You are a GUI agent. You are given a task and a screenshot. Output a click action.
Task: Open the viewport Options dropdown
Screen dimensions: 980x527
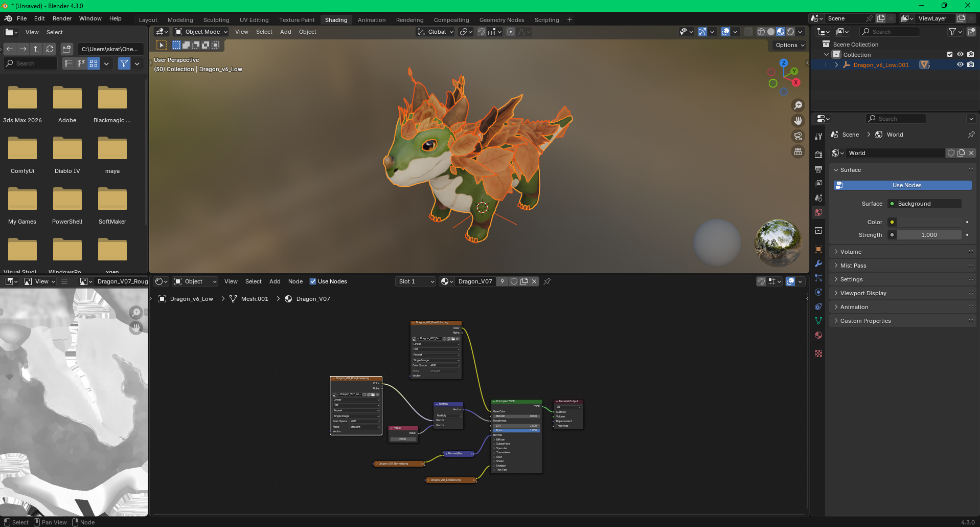click(x=790, y=45)
